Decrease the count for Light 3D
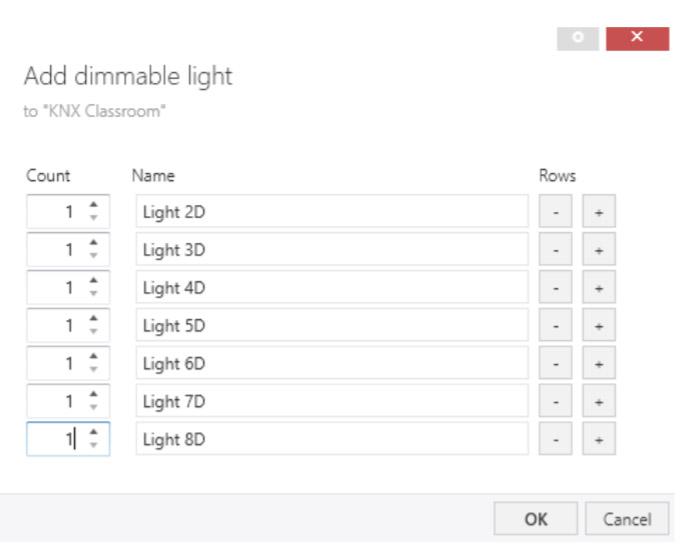This screenshot has width=688, height=556. tap(94, 256)
